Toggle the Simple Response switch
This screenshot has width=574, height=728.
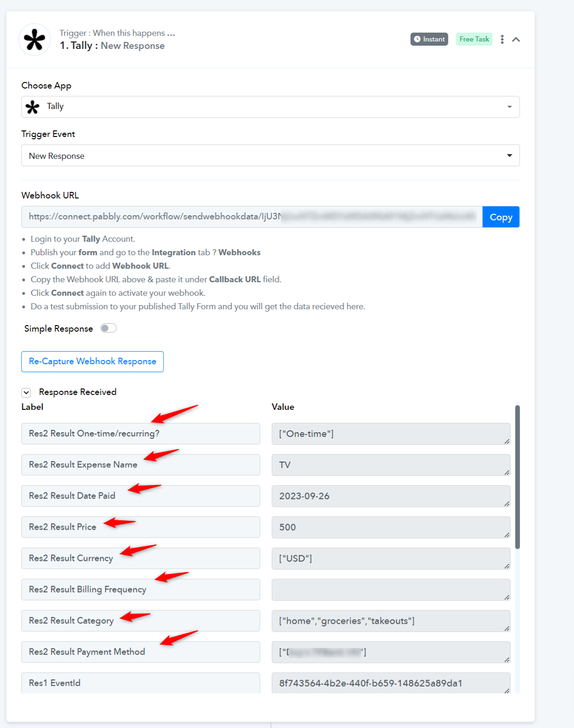[x=108, y=328]
